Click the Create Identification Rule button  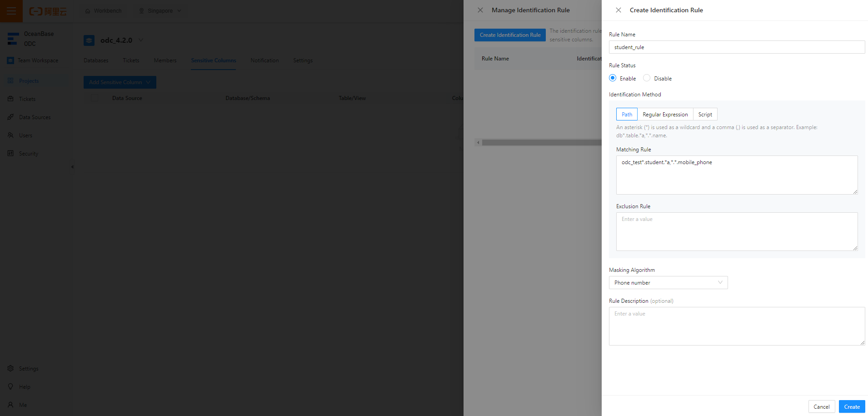510,35
